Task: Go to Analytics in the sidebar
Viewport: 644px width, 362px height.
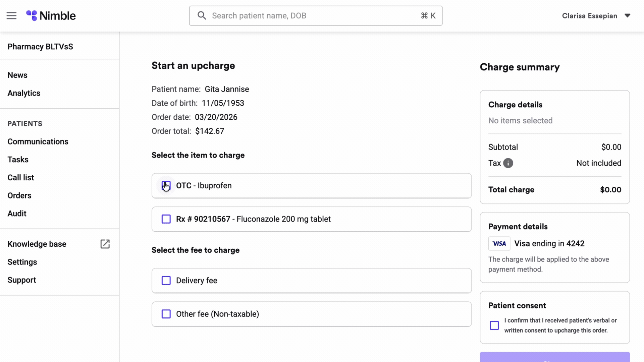Action: [24, 93]
